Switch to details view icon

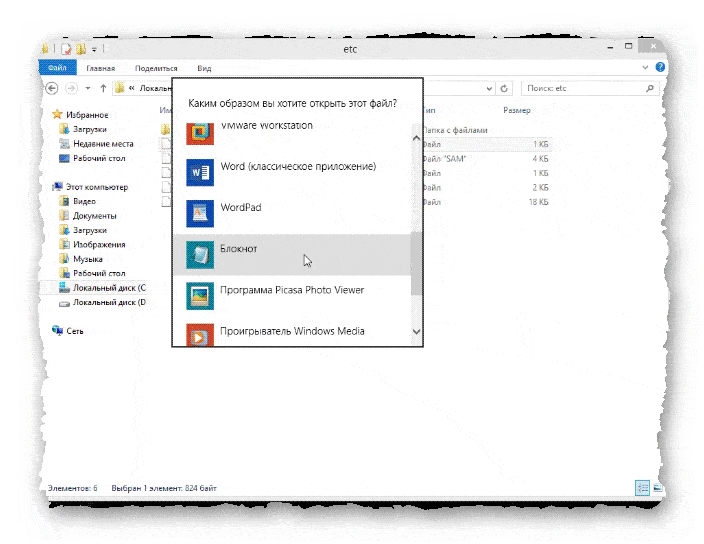point(642,487)
